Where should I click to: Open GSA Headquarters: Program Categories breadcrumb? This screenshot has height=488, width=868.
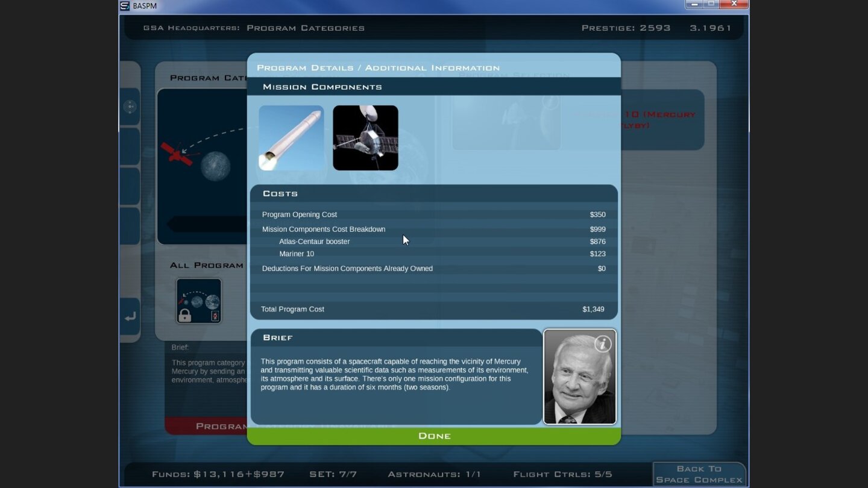[x=254, y=28]
